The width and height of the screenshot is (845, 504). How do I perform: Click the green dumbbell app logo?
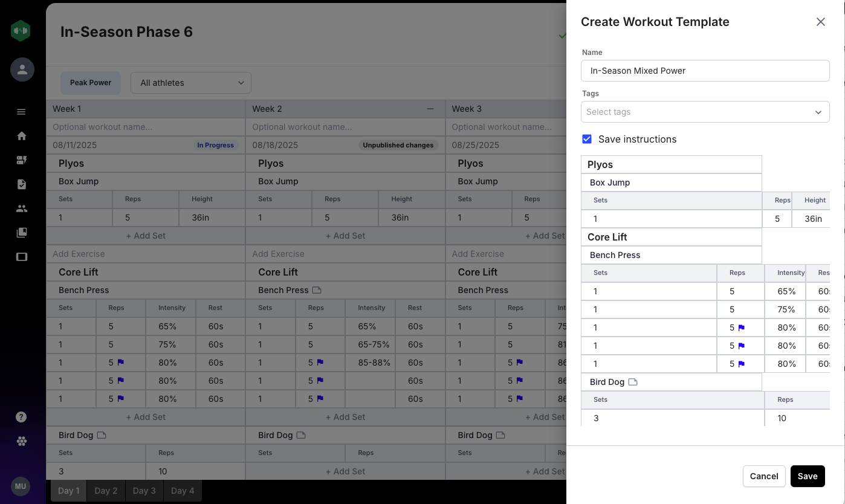(x=21, y=31)
